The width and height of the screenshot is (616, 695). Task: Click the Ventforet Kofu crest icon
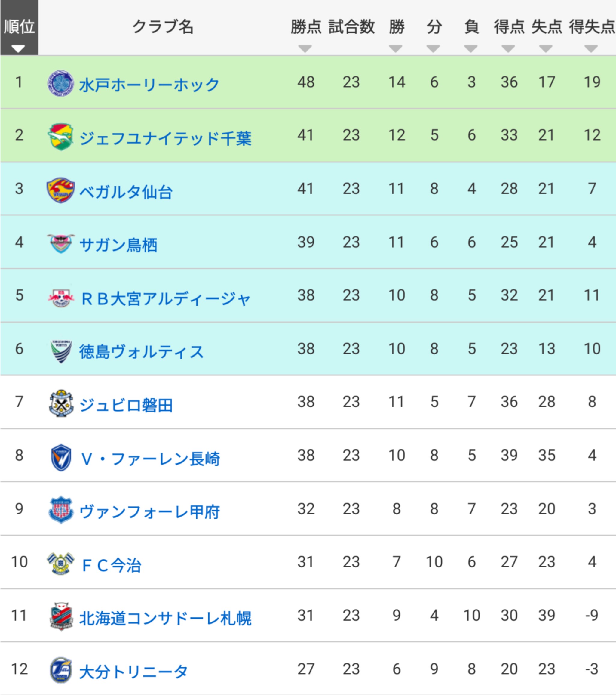[60, 510]
